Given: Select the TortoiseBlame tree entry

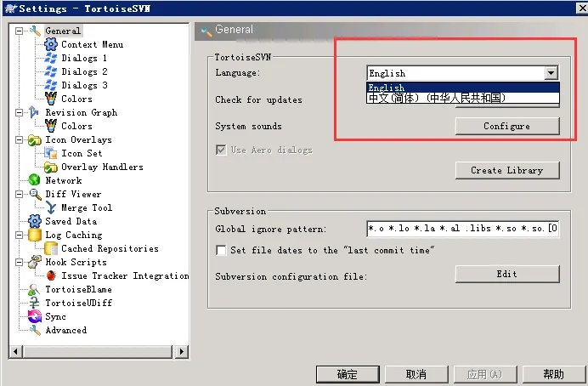Looking at the screenshot, I should click(79, 289).
